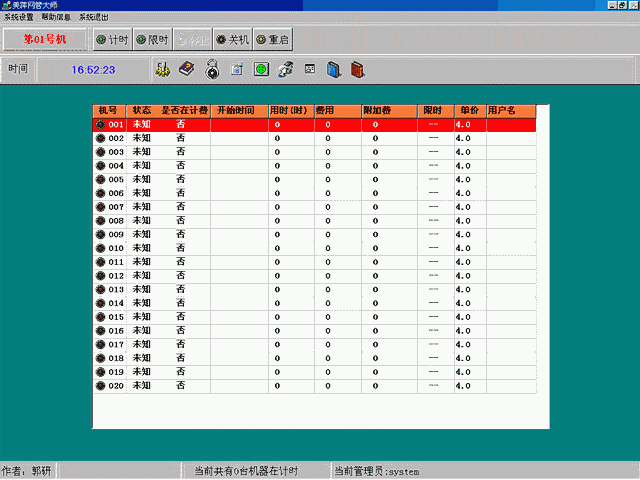640x480 pixels.
Task: Click the network computers icon
Action: (285, 70)
